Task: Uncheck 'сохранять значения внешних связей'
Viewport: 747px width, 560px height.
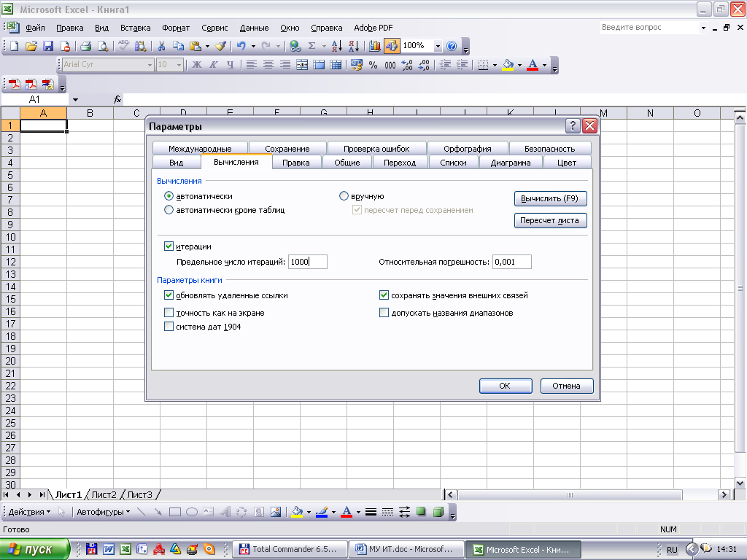Action: click(x=384, y=295)
